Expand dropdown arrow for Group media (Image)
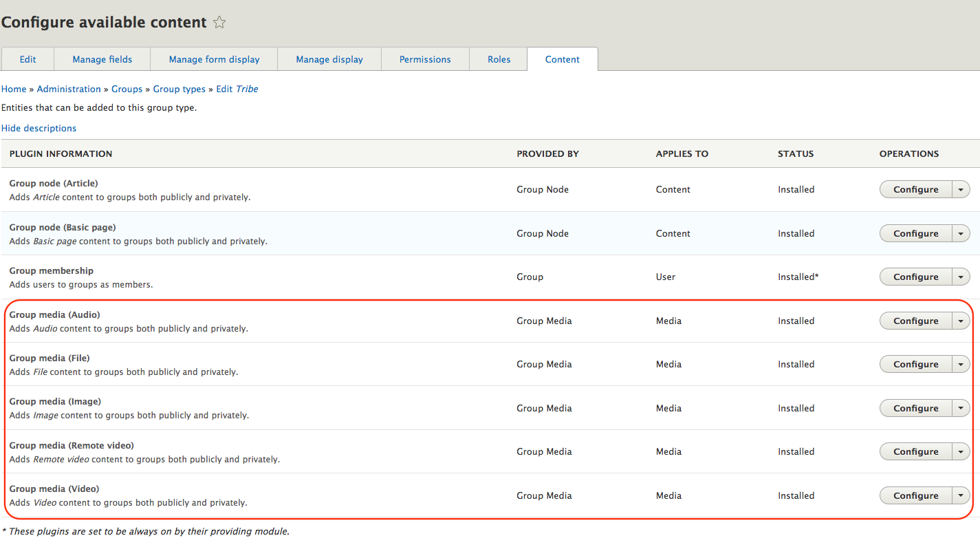Viewport: 980px width, 547px height. coord(961,408)
